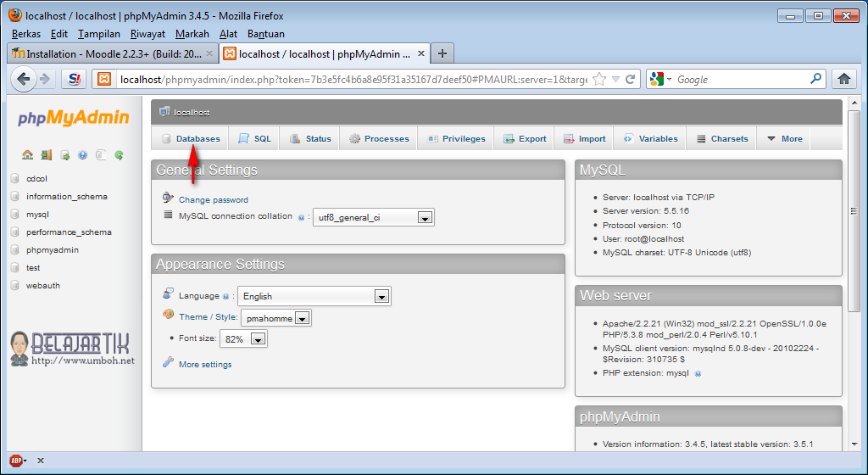Click the cdcol database cylinder icon
Image resolution: width=868 pixels, height=475 pixels.
click(15, 179)
